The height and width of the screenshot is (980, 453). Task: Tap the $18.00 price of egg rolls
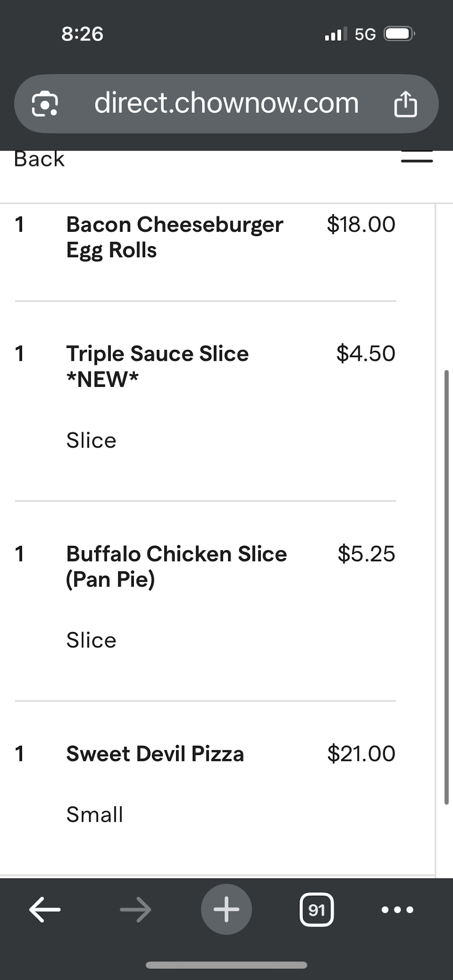tap(361, 224)
